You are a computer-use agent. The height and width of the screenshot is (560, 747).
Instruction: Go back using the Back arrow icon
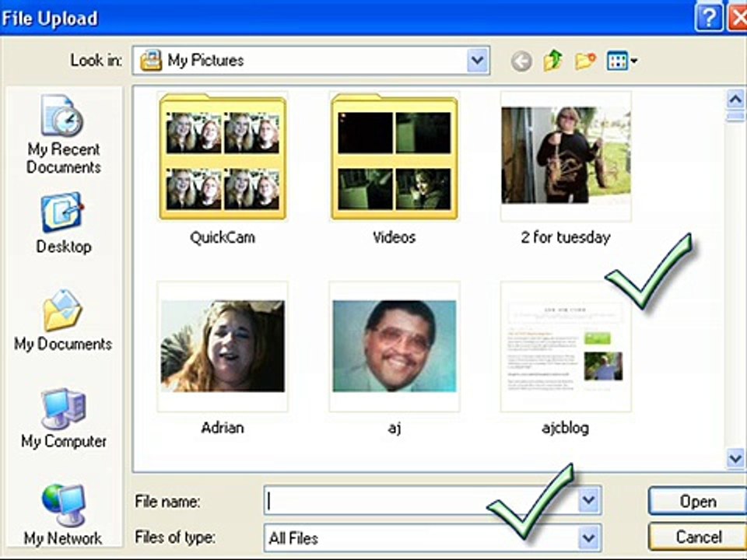click(521, 61)
